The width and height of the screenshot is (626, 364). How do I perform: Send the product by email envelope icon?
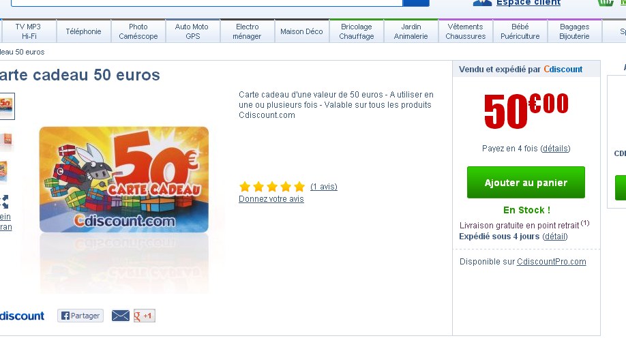pyautogui.click(x=121, y=316)
